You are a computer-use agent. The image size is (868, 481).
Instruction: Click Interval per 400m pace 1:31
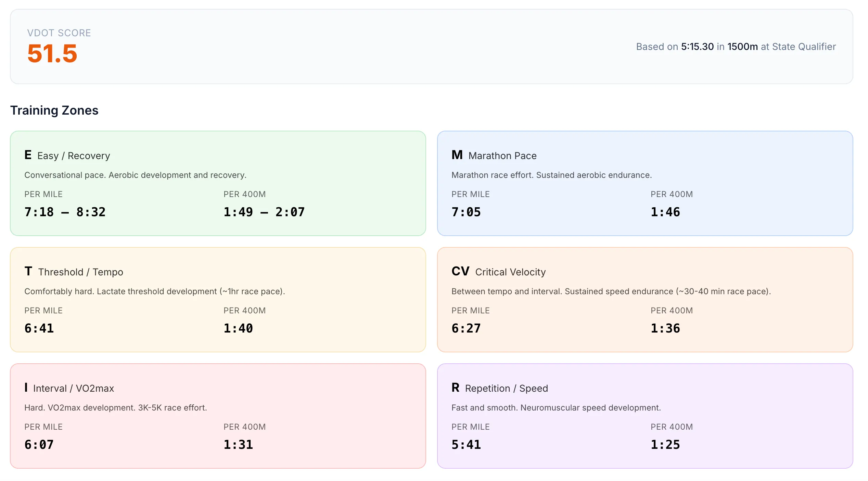[238, 445]
